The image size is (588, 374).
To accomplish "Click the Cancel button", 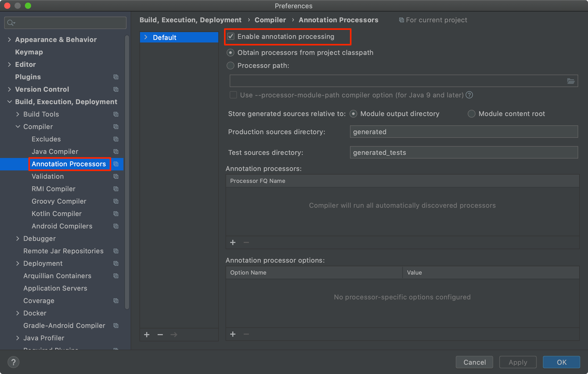I will (474, 362).
